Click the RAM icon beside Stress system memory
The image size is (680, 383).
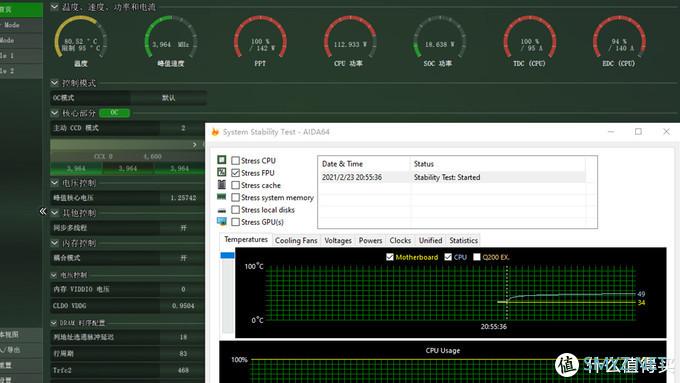tap(222, 197)
